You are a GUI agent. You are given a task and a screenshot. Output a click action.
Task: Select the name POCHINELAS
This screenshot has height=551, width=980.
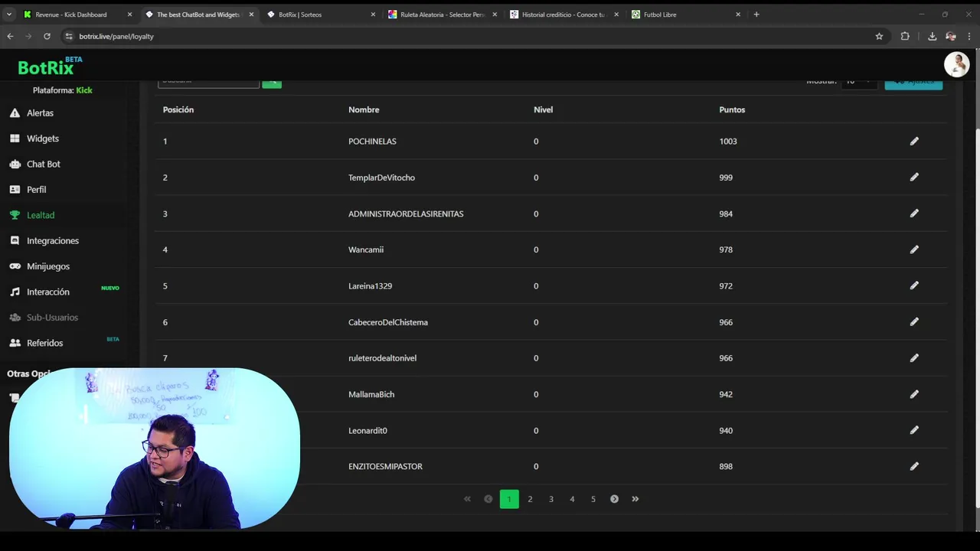point(372,141)
